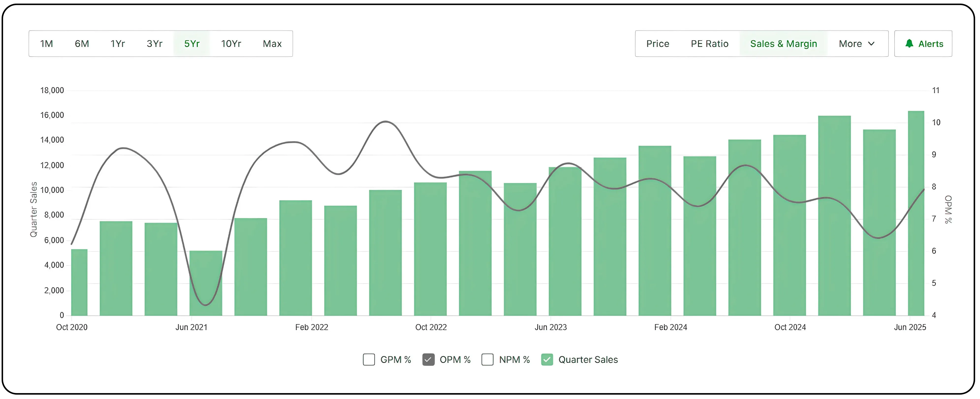This screenshot has height=399, width=980.
Task: Switch to the 3Yr view
Action: 155,43
